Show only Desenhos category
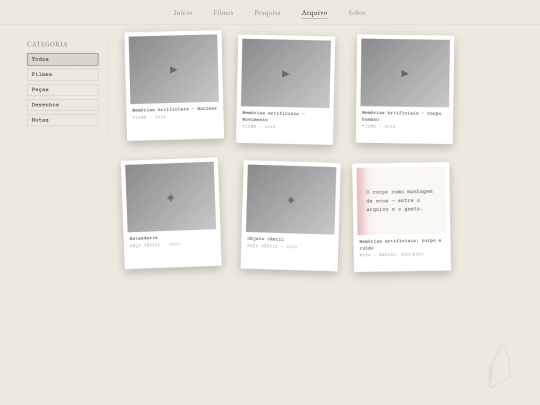This screenshot has height=405, width=540. point(63,105)
